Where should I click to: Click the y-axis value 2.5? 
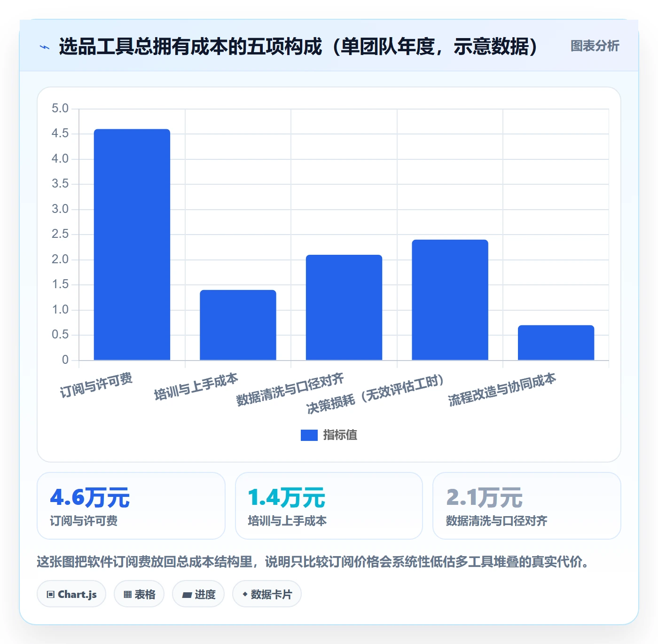[x=60, y=234]
